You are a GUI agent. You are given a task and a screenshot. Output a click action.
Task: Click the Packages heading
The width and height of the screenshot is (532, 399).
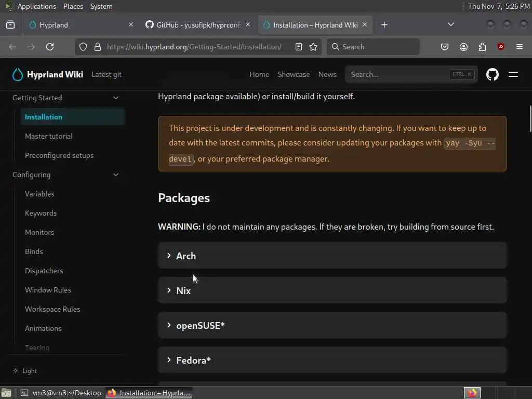184,198
